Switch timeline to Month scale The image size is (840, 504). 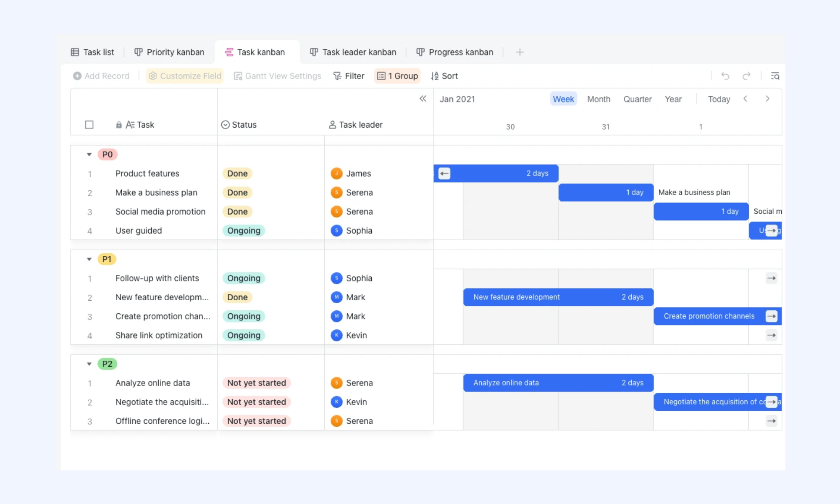(598, 99)
